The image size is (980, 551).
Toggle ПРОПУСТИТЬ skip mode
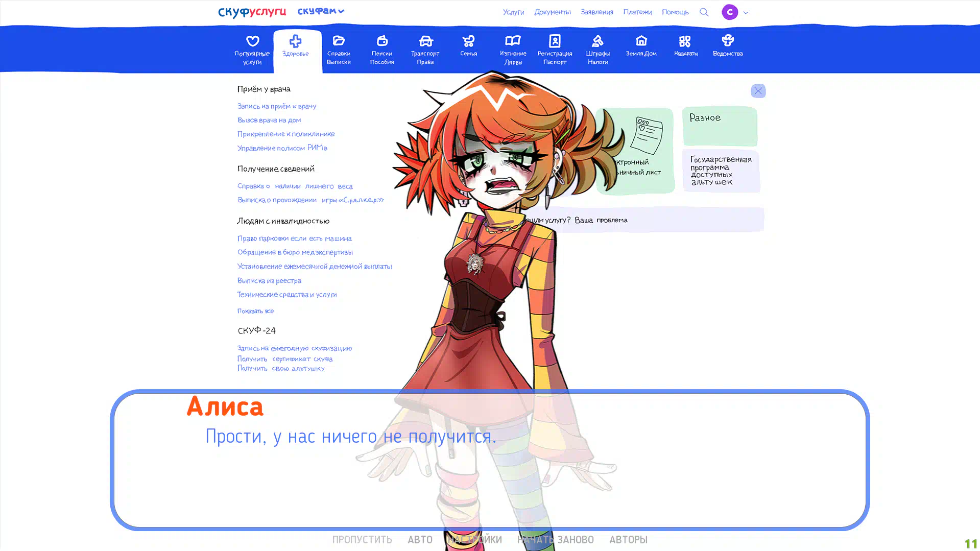(362, 540)
